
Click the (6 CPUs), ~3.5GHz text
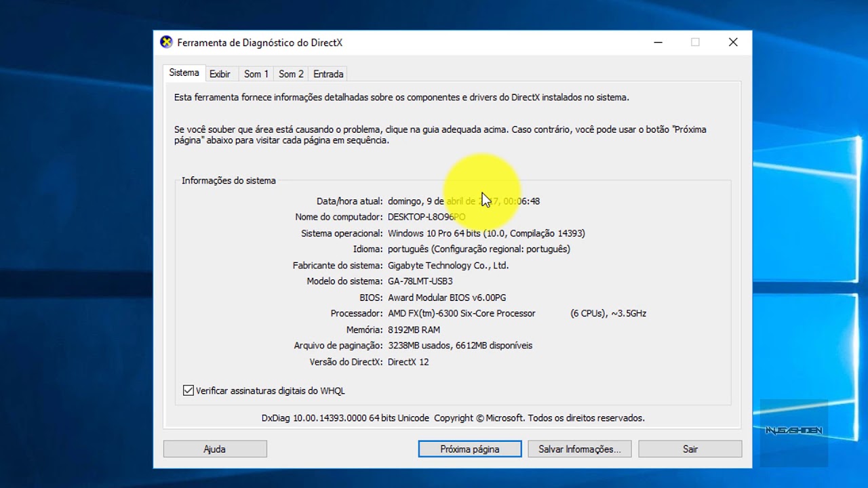(608, 313)
